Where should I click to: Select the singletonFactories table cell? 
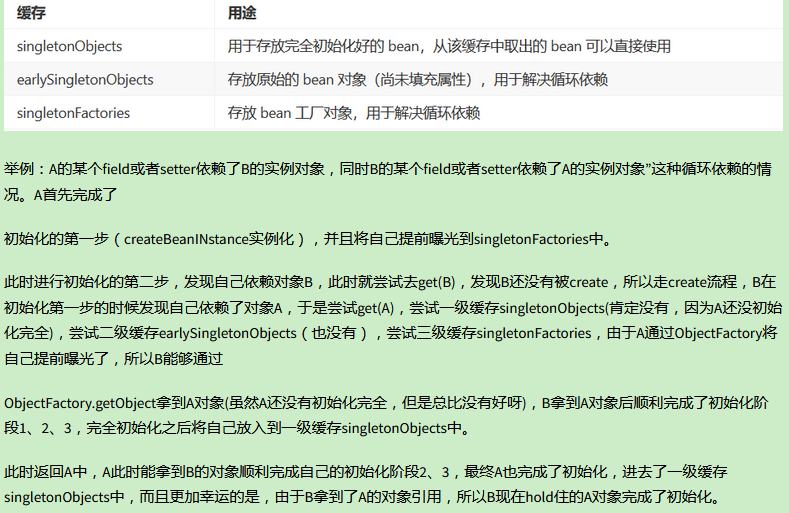(109, 113)
